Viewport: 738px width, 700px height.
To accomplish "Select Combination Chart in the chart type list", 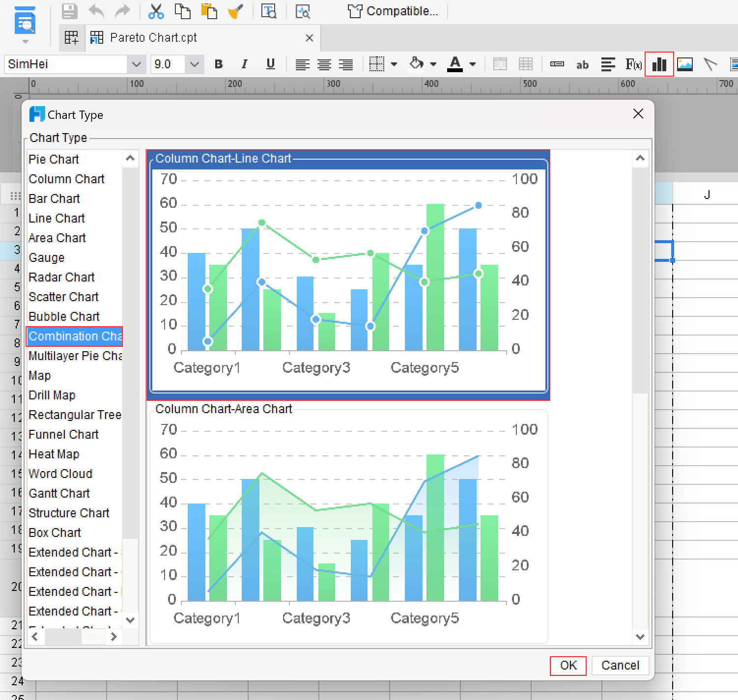I will point(74,336).
